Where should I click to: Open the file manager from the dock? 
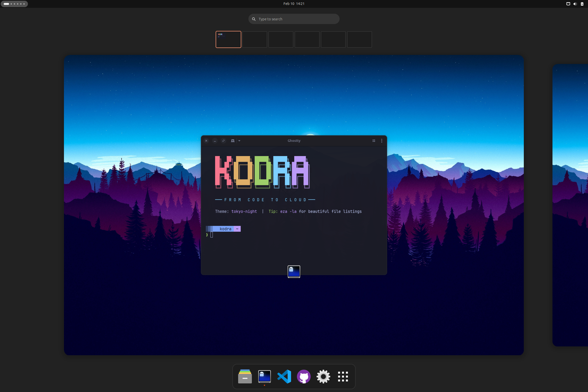point(245,377)
